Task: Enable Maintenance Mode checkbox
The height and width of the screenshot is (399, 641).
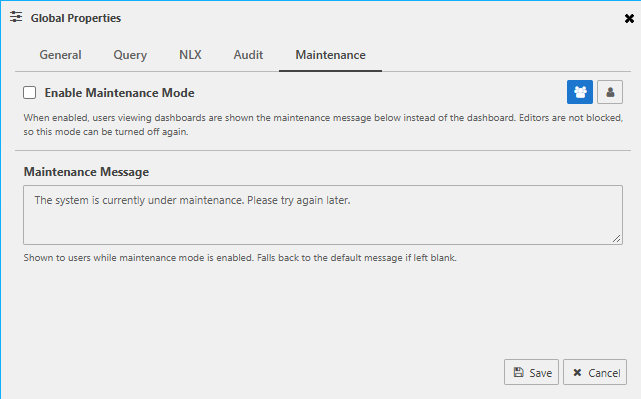Action: pyautogui.click(x=29, y=93)
